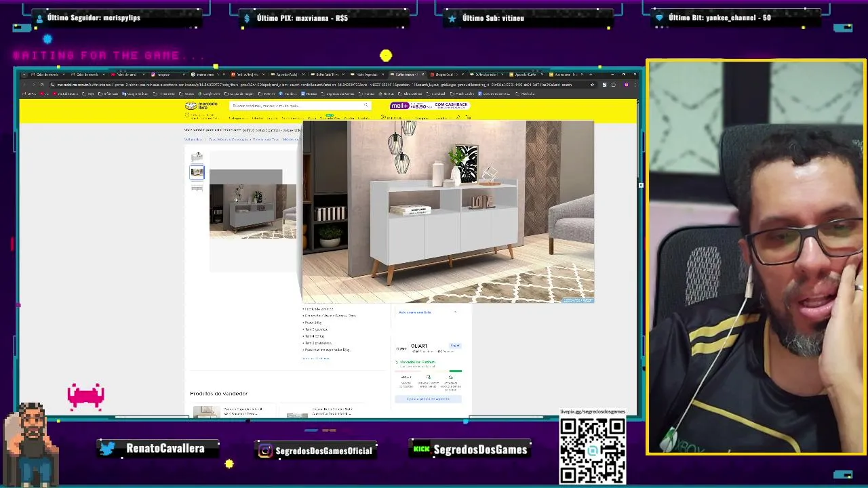868x488 pixels.
Task: Click the Instagram icon for SegredosDosGamesOficial
Action: point(265,451)
